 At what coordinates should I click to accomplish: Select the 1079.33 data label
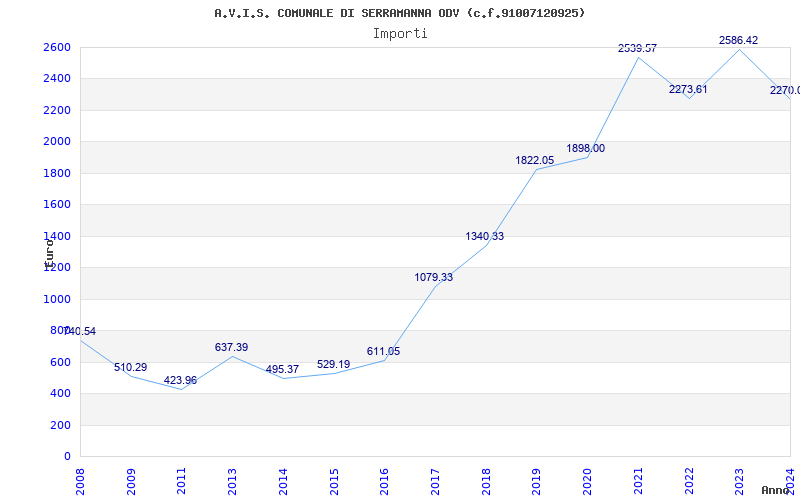[434, 278]
